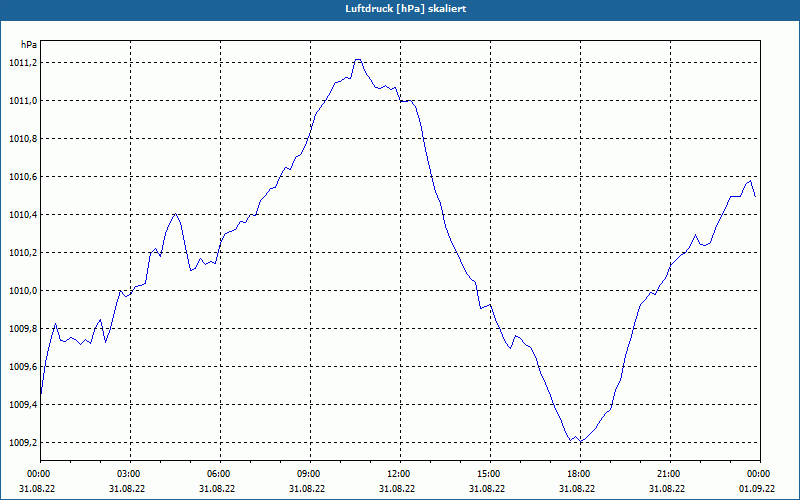Click the 01.09.22 date label
The image size is (800, 500).
point(757,488)
